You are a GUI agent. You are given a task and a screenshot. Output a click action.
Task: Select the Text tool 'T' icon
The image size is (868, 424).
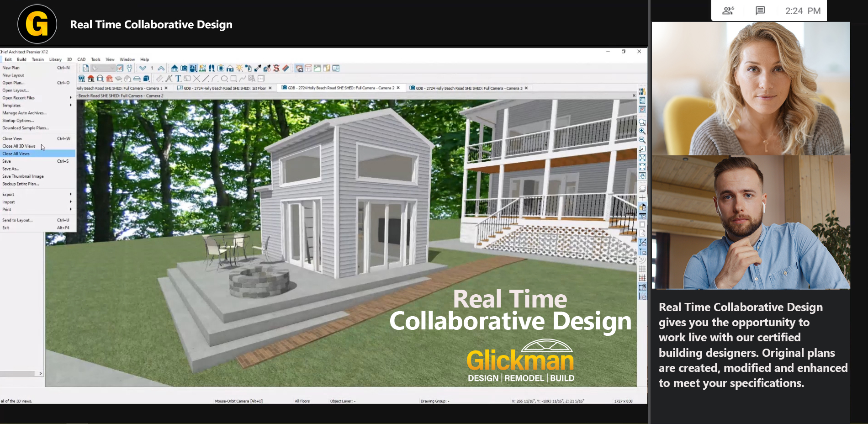[178, 78]
